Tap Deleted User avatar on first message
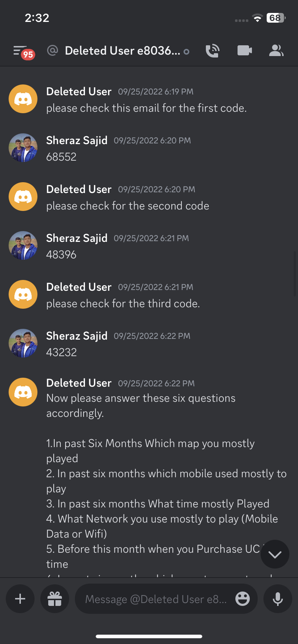Image resolution: width=298 pixels, height=644 pixels. coord(23,99)
